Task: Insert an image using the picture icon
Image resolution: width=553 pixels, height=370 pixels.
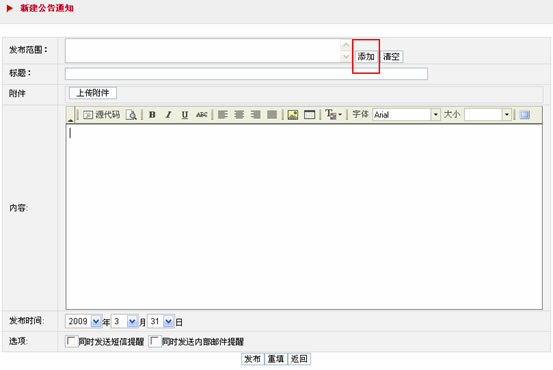Action: (293, 115)
